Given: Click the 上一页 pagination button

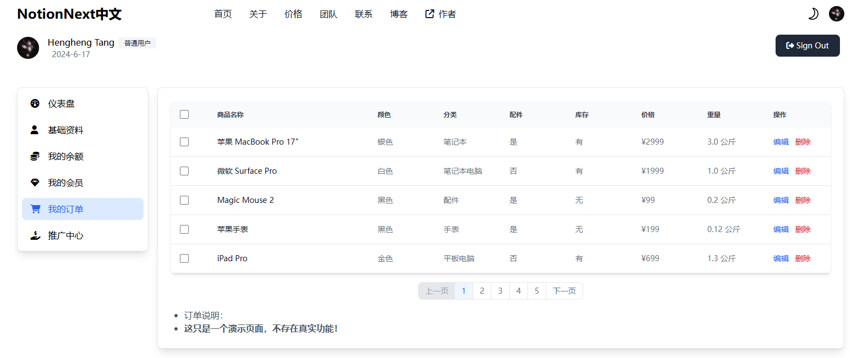Looking at the screenshot, I should [x=437, y=291].
